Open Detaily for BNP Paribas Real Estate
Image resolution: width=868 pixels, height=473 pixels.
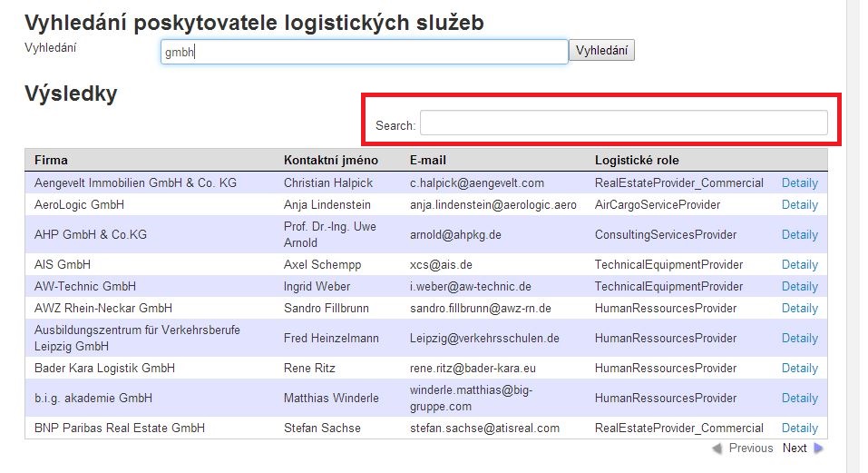[799, 428]
